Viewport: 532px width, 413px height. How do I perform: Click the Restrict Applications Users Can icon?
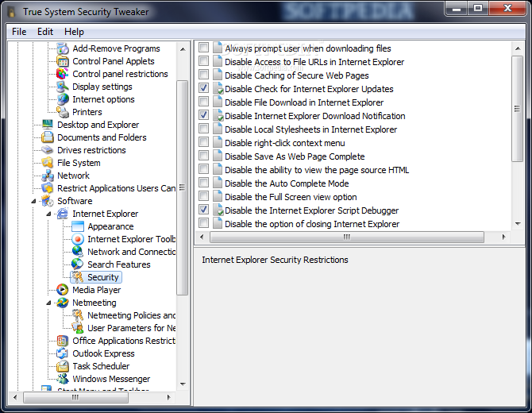(x=48, y=188)
